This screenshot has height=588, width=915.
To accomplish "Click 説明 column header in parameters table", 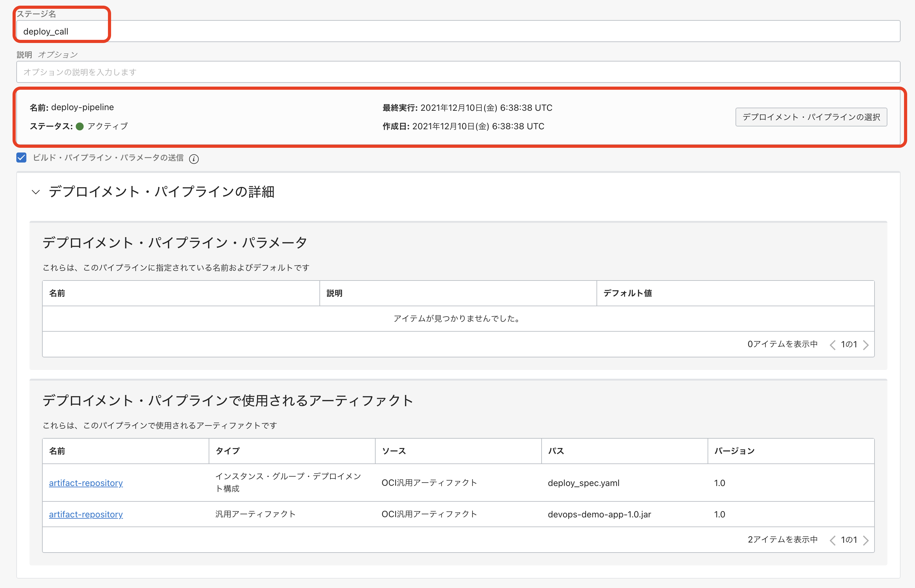I will click(334, 293).
